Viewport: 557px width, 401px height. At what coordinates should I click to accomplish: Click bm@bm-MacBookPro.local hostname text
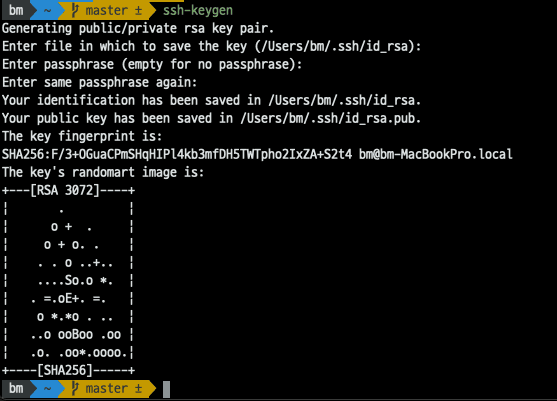[x=436, y=154]
